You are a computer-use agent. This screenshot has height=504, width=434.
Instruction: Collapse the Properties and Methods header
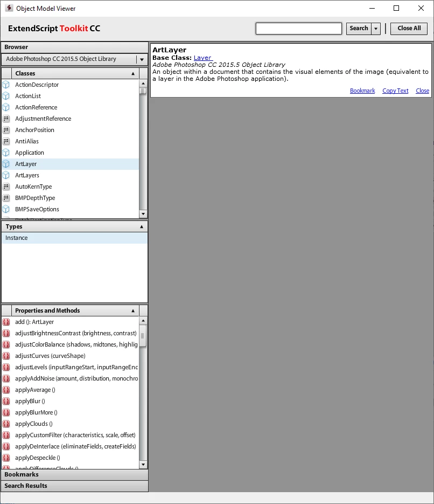75,310
